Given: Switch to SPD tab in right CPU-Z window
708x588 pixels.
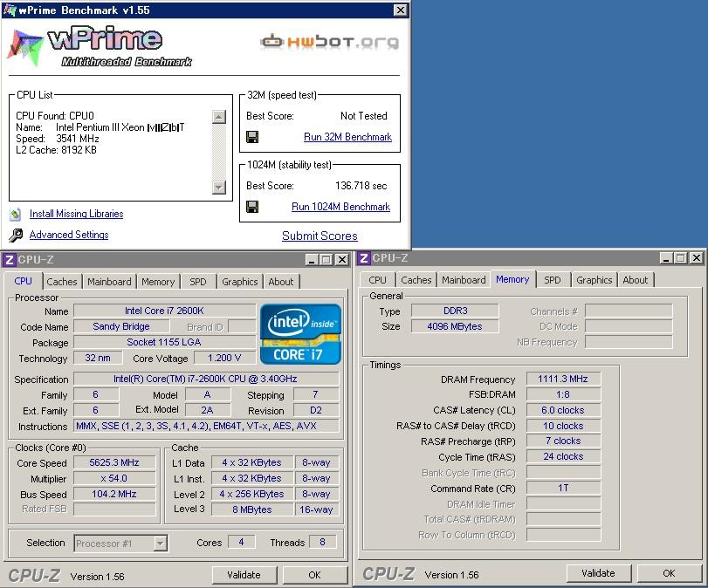Looking at the screenshot, I should [553, 280].
